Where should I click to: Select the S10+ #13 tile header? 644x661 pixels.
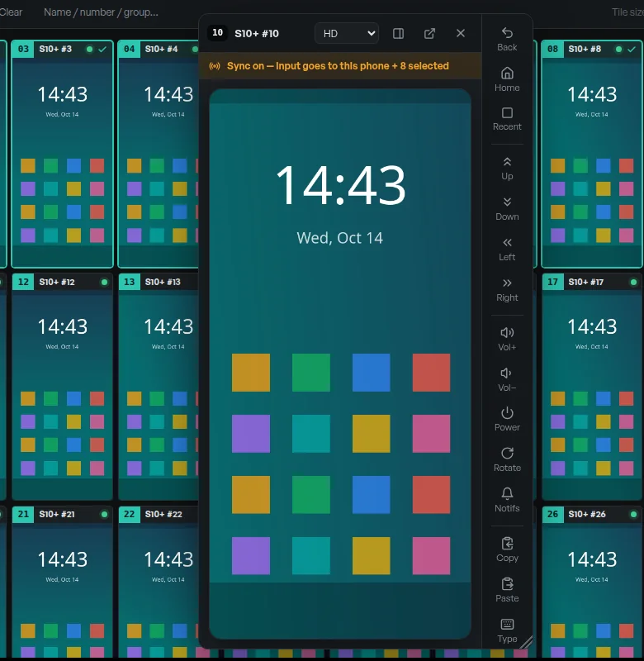[x=159, y=282]
